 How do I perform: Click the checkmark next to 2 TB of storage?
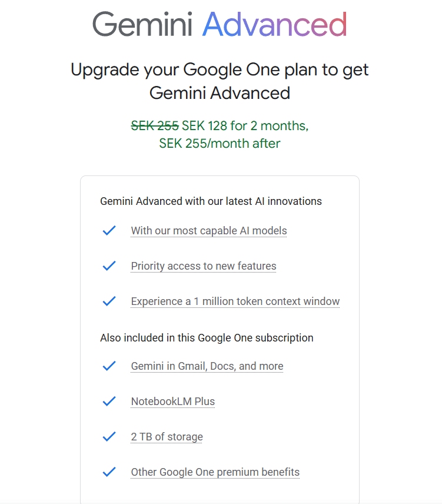(109, 436)
